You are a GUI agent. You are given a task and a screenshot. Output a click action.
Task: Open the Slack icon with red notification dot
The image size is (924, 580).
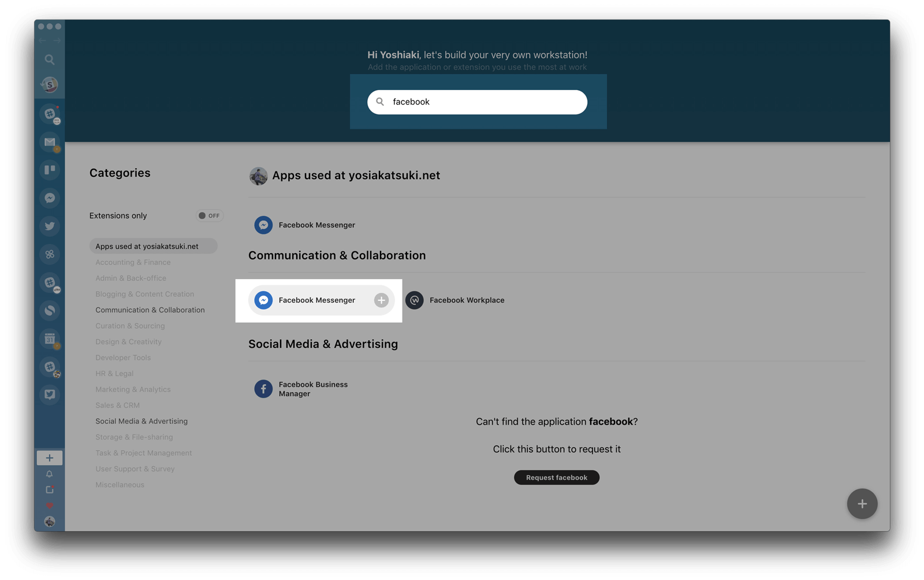point(50,114)
